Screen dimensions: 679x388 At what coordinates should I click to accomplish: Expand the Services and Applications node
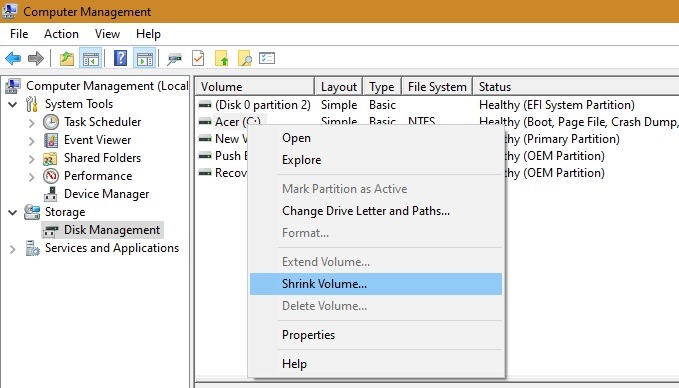(x=13, y=249)
